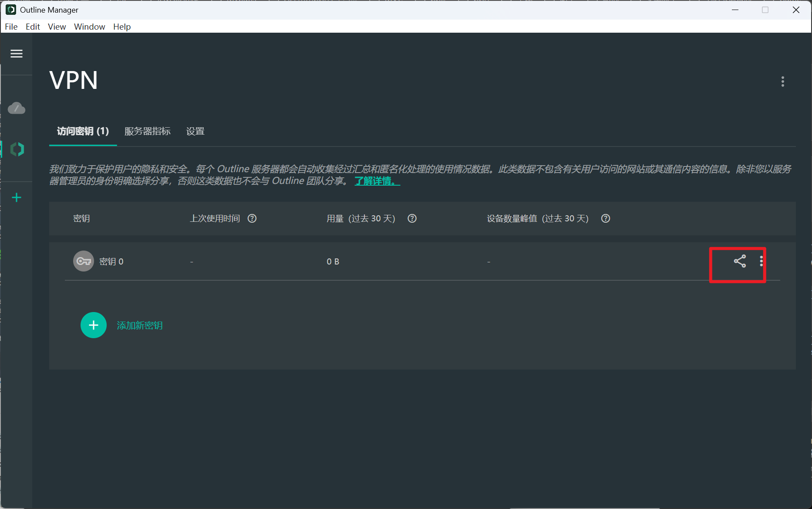Viewport: 812px width, 509px height.
Task: Click the 密钥 column header
Action: pyautogui.click(x=81, y=218)
